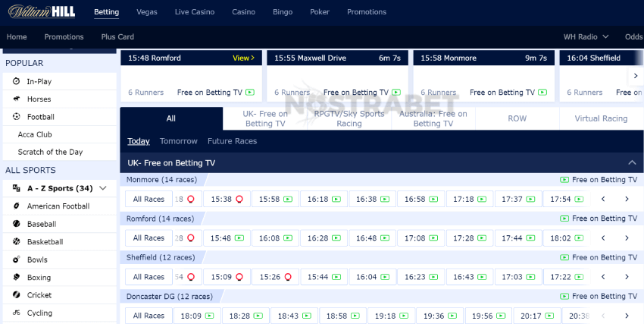The height and width of the screenshot is (324, 644).
Task: Select the All races tab
Action: (x=171, y=118)
